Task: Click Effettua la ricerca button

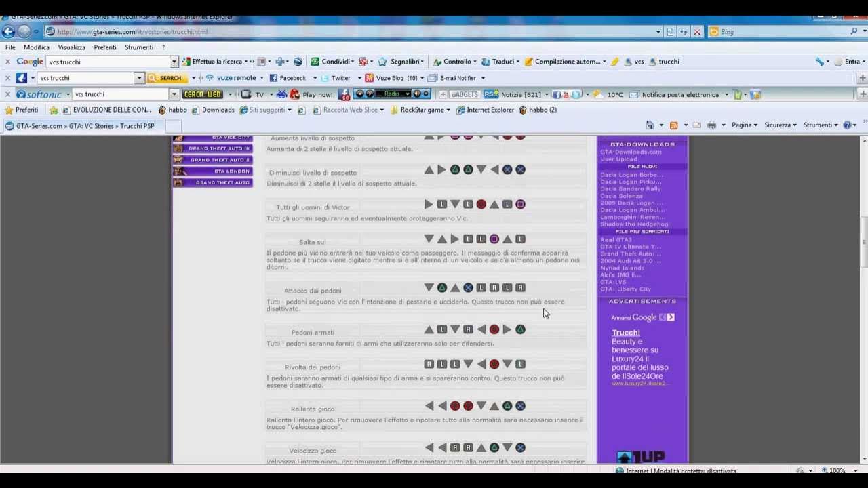Action: coord(212,62)
